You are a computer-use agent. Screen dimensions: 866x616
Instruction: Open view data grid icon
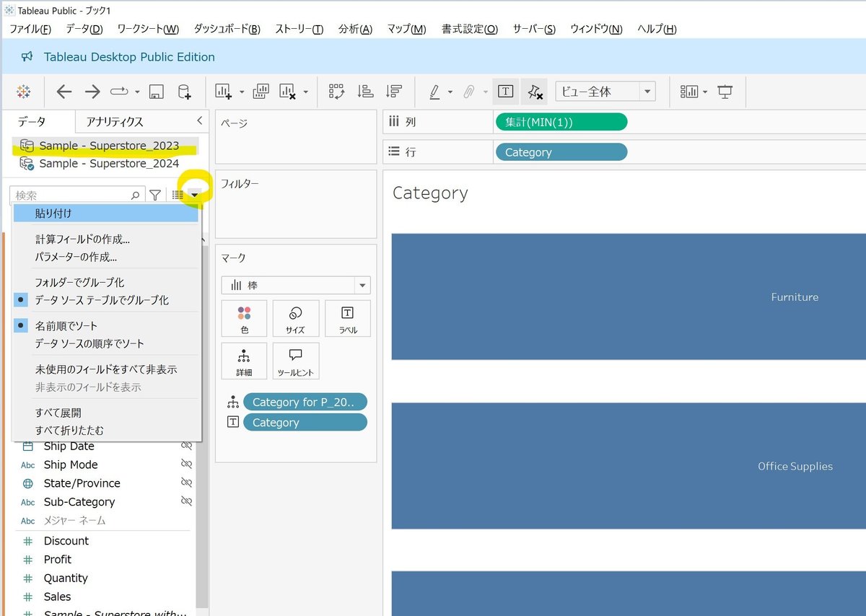pyautogui.click(x=178, y=195)
